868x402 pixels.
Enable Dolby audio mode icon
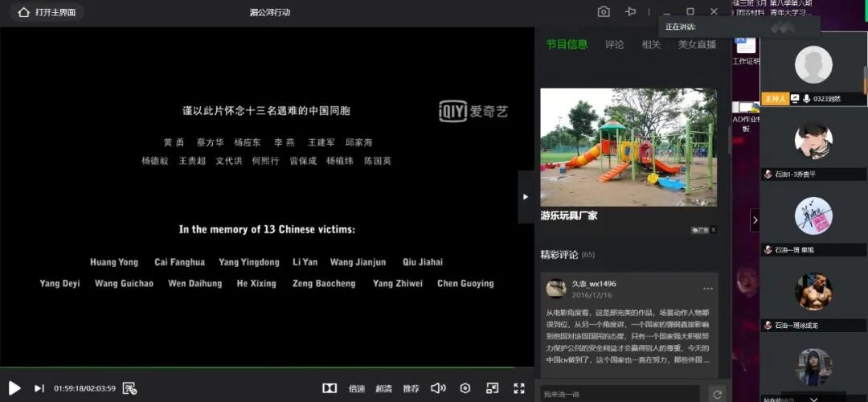[x=330, y=388]
